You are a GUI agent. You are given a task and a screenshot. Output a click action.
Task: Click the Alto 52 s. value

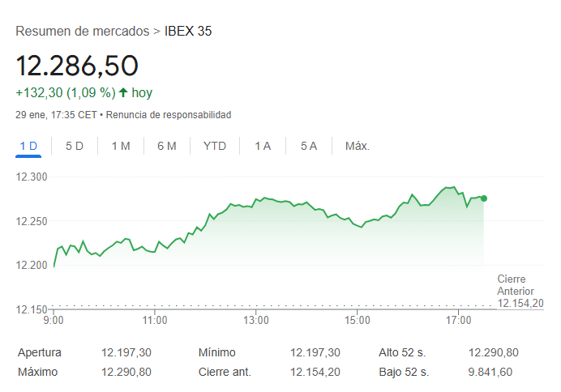494,352
